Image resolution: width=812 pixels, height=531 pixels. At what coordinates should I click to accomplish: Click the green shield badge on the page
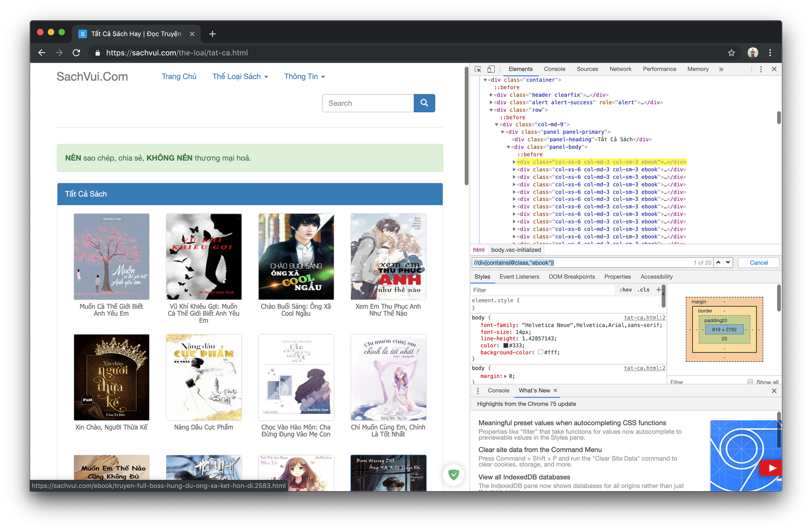[454, 475]
